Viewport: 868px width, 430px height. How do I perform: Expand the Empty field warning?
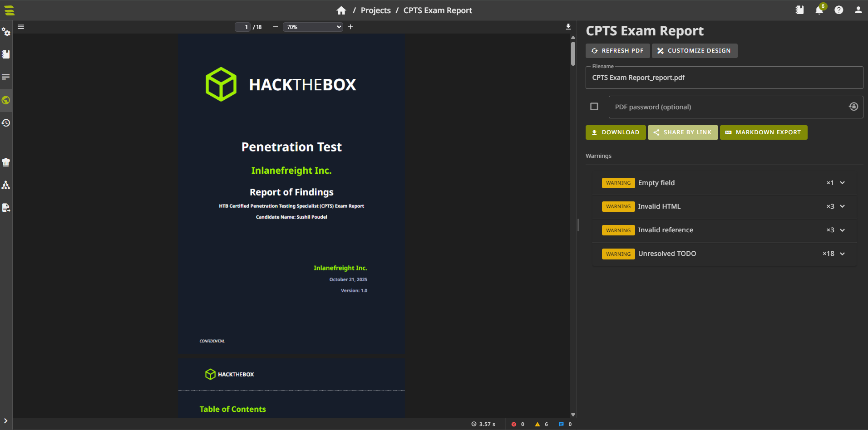[842, 183]
